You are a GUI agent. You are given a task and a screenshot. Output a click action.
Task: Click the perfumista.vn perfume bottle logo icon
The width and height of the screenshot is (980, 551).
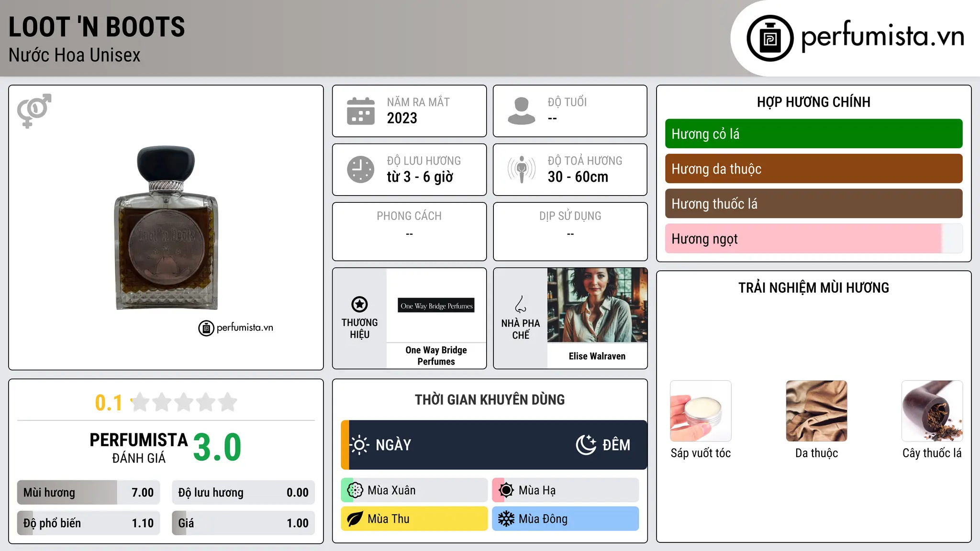click(x=770, y=38)
